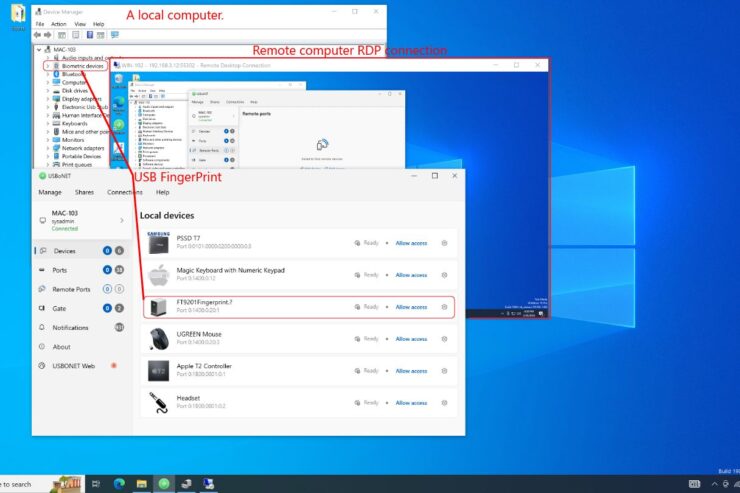Open File menu in Device Manager
This screenshot has height=493, width=740.
coord(40,24)
